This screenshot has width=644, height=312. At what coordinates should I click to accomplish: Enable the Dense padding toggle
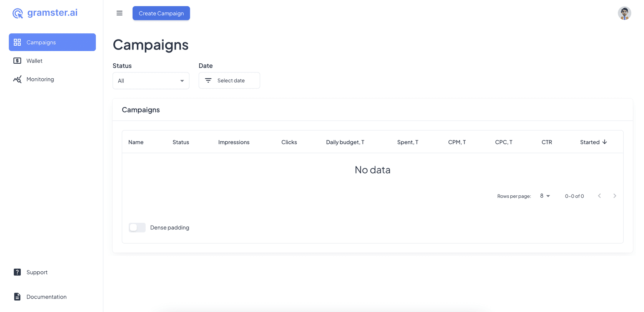pos(137,228)
